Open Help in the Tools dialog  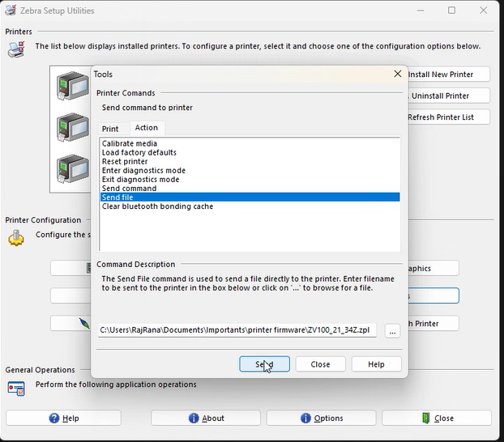click(x=376, y=364)
